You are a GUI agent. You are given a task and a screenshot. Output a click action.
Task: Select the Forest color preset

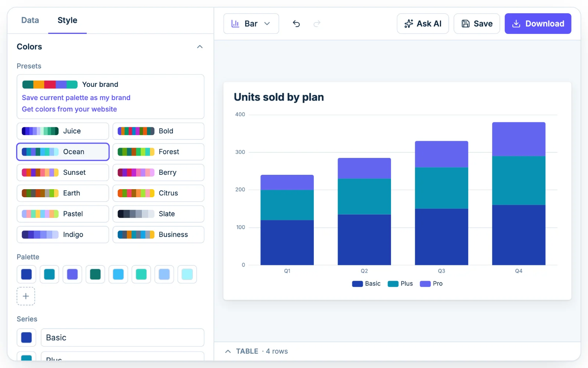(x=158, y=152)
